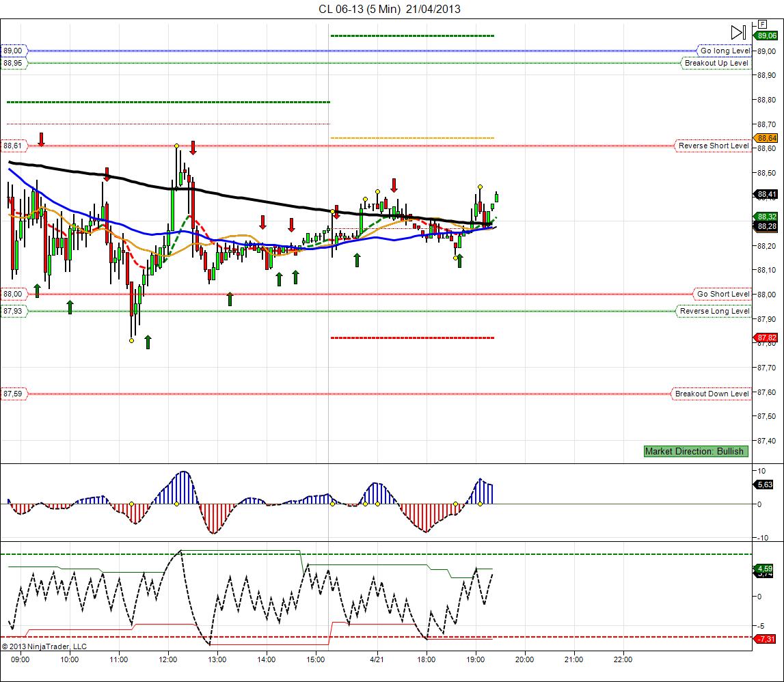784x682 pixels.
Task: Click the yellow dot at the session low
Action: point(131,340)
